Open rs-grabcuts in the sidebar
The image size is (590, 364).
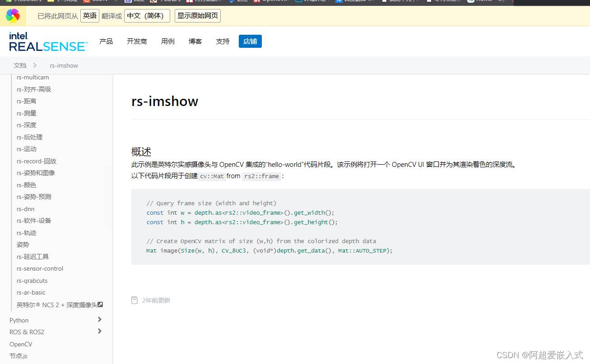click(x=32, y=281)
